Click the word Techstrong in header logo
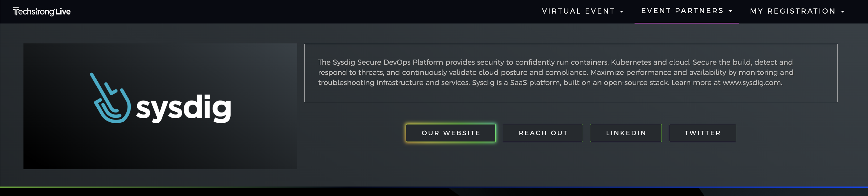This screenshot has width=868, height=196. coord(34,12)
